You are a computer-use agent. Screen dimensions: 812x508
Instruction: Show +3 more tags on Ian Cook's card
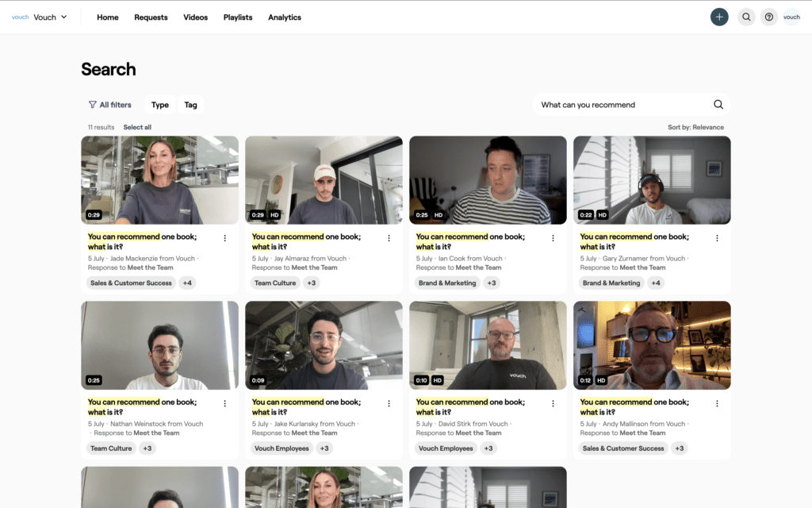point(492,283)
